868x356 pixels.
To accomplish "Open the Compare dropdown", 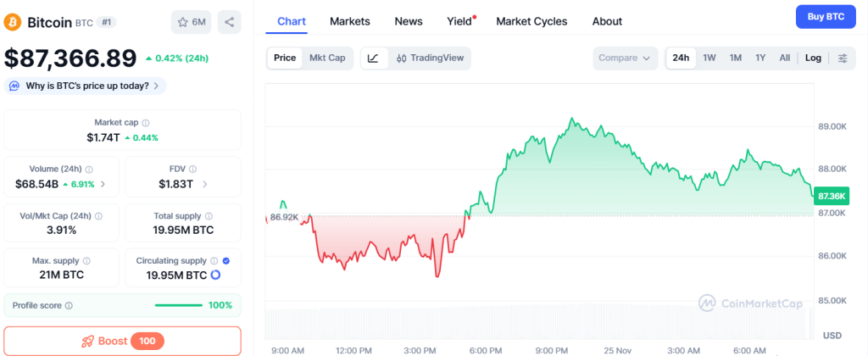I will [625, 58].
